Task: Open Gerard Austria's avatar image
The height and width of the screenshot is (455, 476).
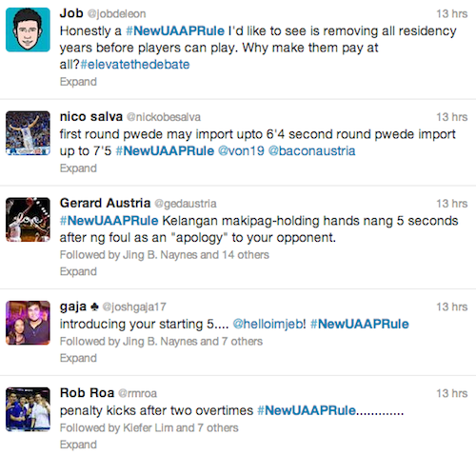Action: [28, 220]
